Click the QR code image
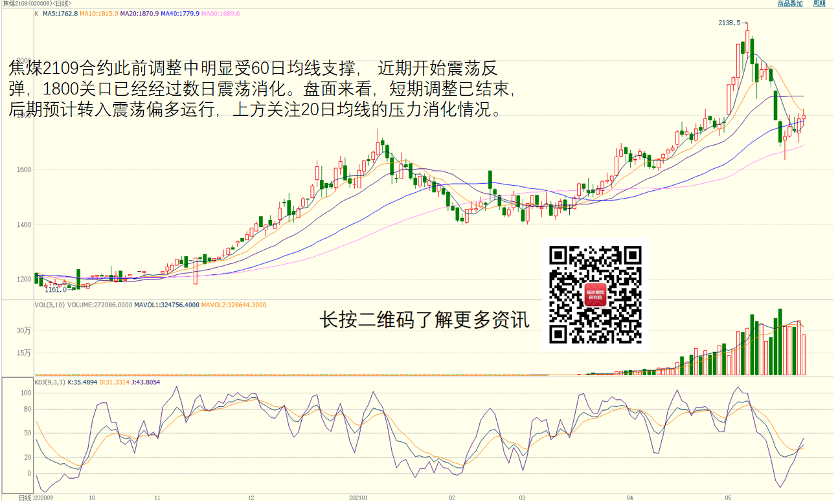 pyautogui.click(x=595, y=295)
